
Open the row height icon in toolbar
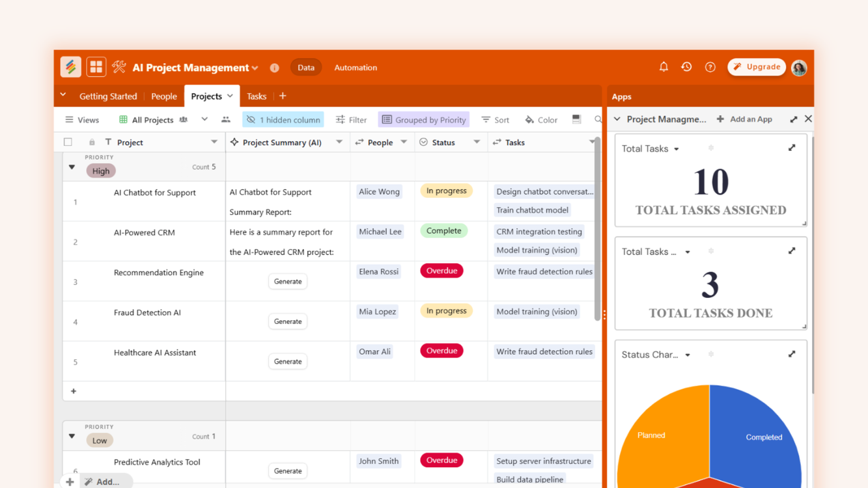coord(576,119)
